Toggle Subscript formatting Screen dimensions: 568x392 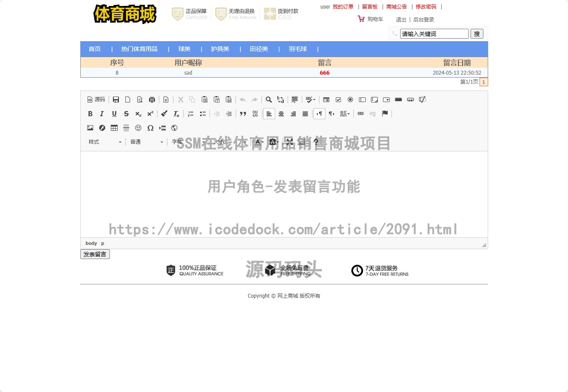click(138, 114)
